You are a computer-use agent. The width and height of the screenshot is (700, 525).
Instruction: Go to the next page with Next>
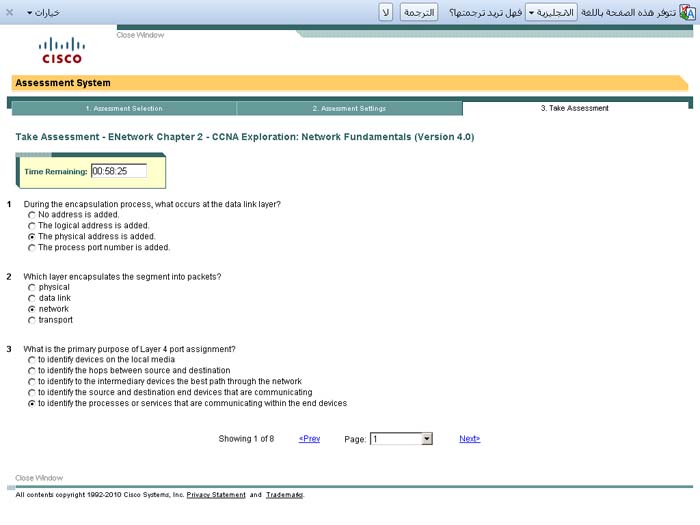[470, 439]
